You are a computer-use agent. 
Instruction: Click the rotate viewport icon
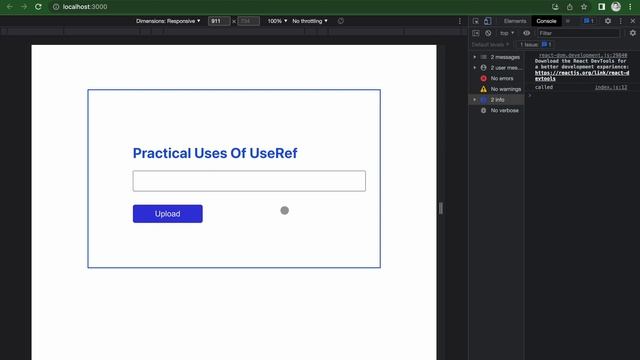[341, 21]
